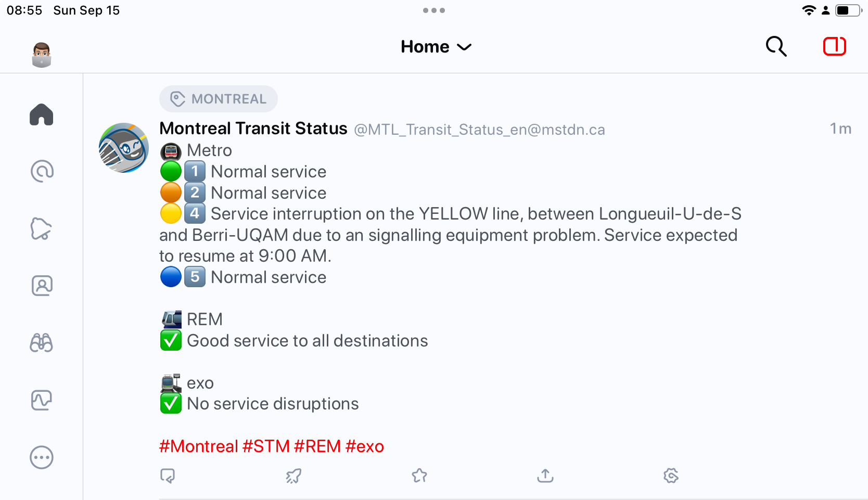Open post settings gear menu

671,476
